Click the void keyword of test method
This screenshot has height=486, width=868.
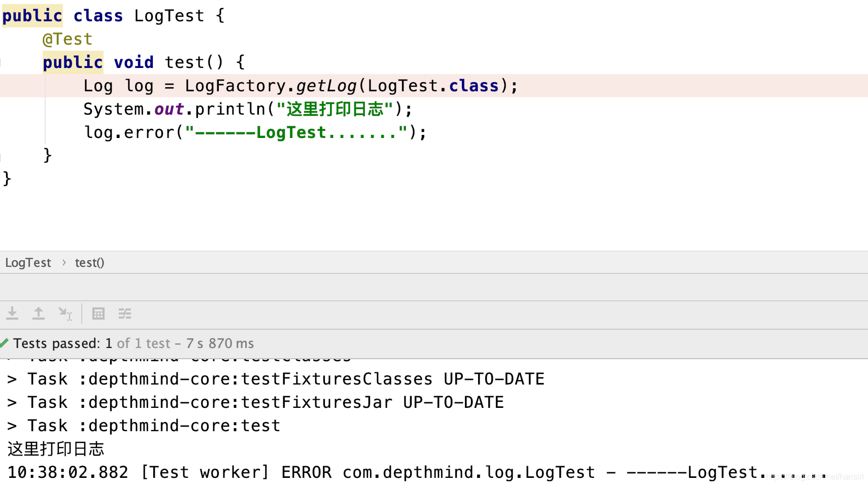point(133,62)
